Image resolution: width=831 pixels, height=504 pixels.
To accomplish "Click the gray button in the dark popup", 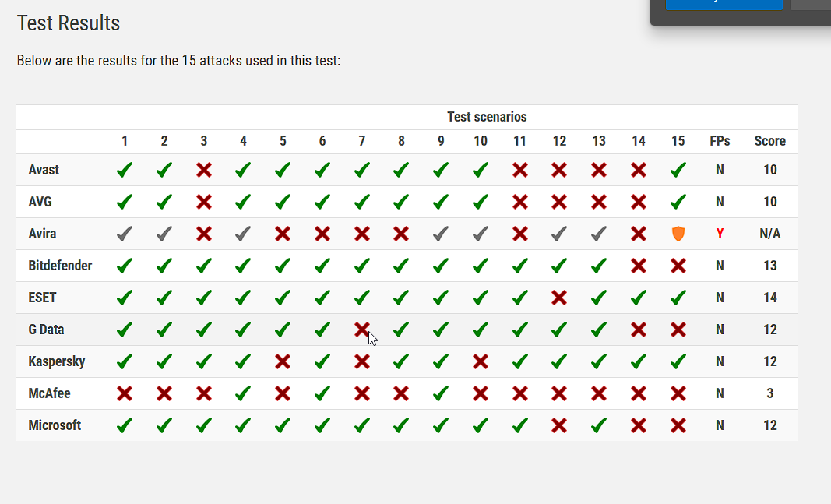I will pyautogui.click(x=811, y=5).
